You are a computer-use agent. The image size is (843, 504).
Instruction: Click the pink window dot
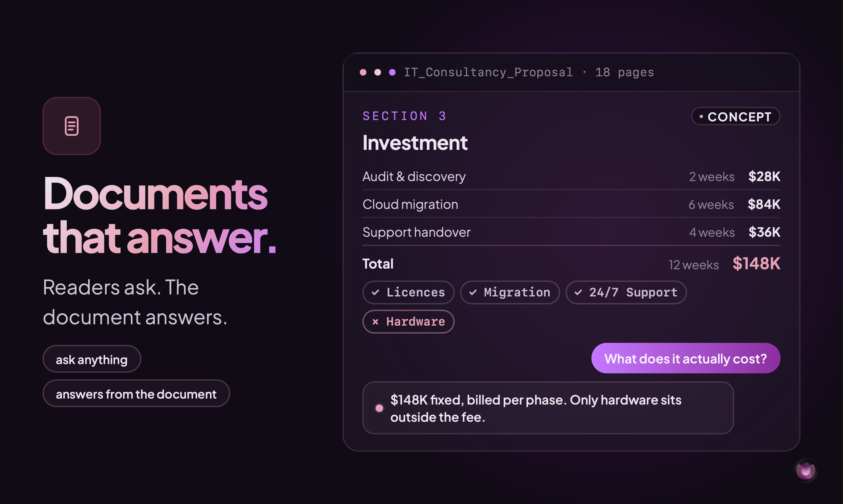[x=363, y=72]
